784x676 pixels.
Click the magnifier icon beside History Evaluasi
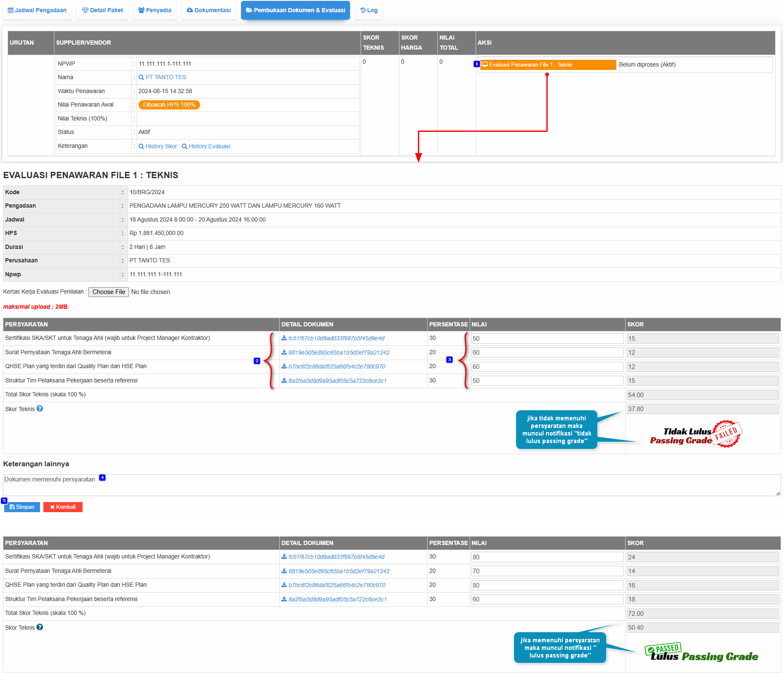[185, 147]
